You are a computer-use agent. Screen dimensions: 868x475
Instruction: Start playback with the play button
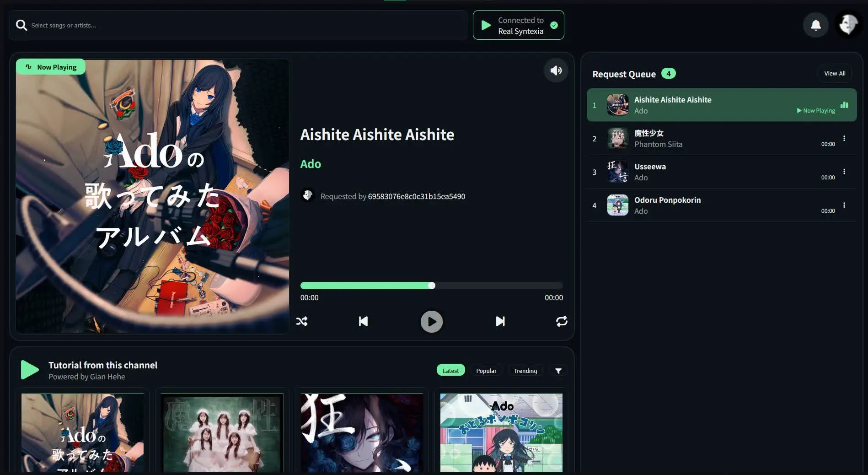coord(431,322)
